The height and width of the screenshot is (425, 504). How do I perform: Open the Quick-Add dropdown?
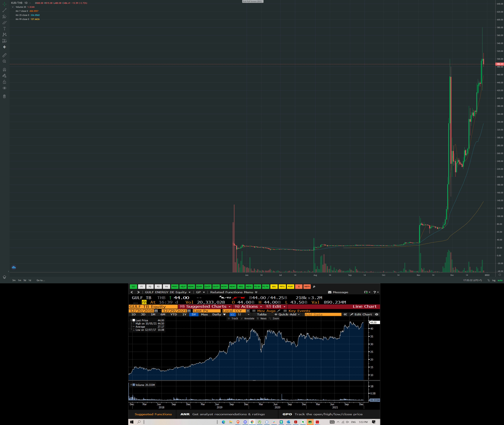(x=287, y=314)
